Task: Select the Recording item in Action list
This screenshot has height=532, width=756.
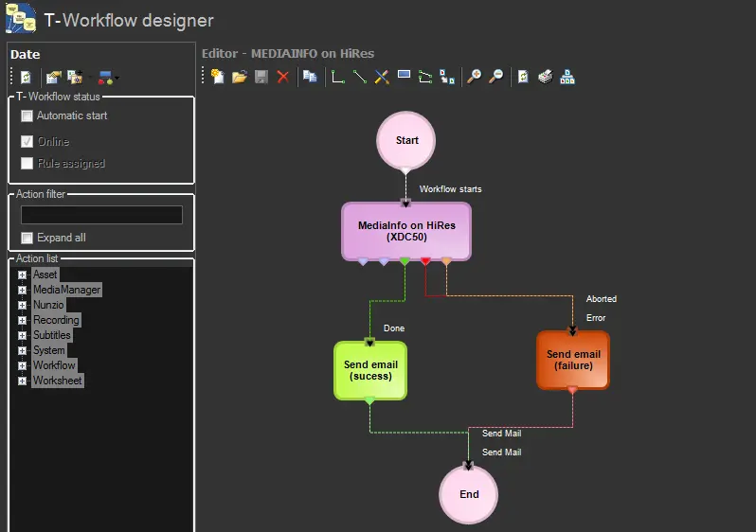Action: 56,320
